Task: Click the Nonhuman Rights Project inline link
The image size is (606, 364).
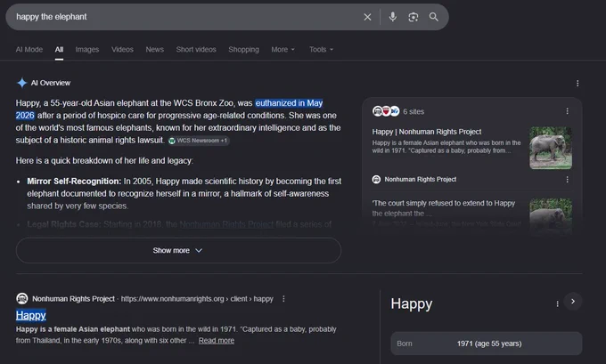Action: point(226,224)
